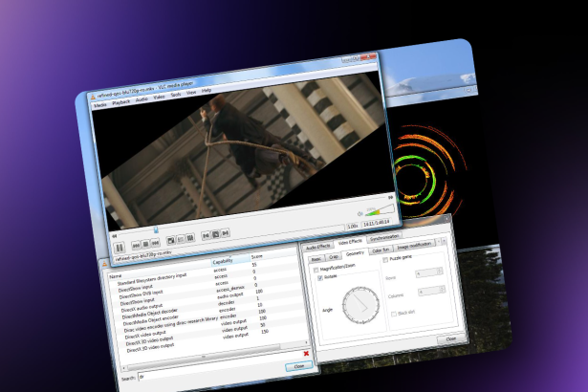Screen dimensions: 588x392
Task: Click the scrollbar right arrow in plugin list
Action: (306, 342)
